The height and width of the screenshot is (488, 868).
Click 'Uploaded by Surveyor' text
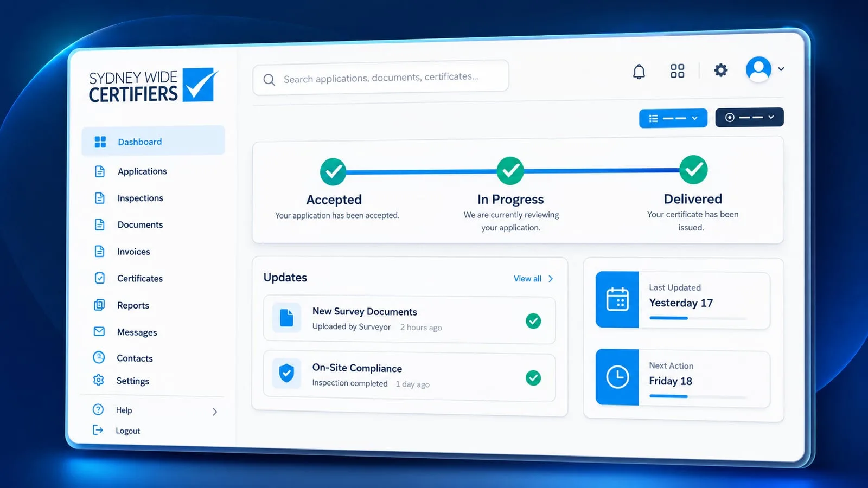coord(352,326)
